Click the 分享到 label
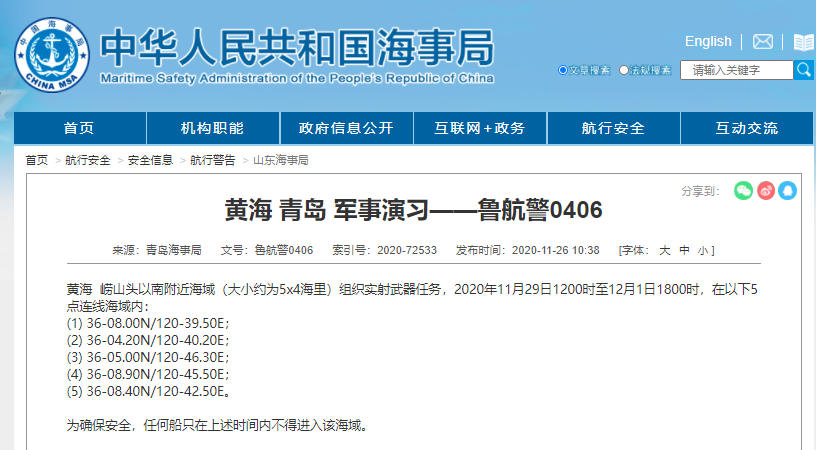The width and height of the screenshot is (816, 450). (700, 191)
